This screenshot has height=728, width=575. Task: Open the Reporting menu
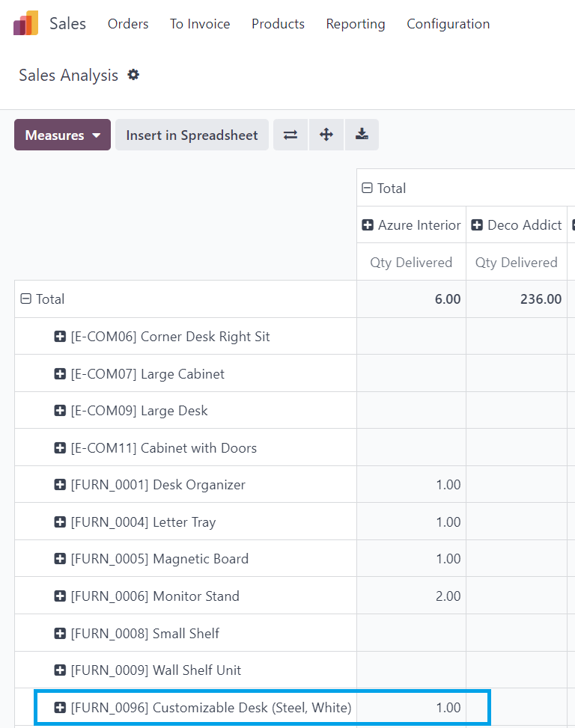click(356, 24)
